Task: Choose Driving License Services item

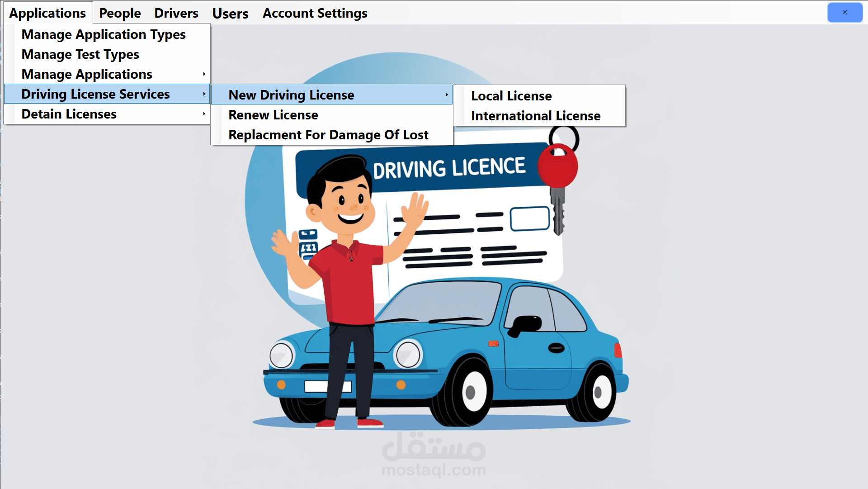Action: pyautogui.click(x=96, y=94)
